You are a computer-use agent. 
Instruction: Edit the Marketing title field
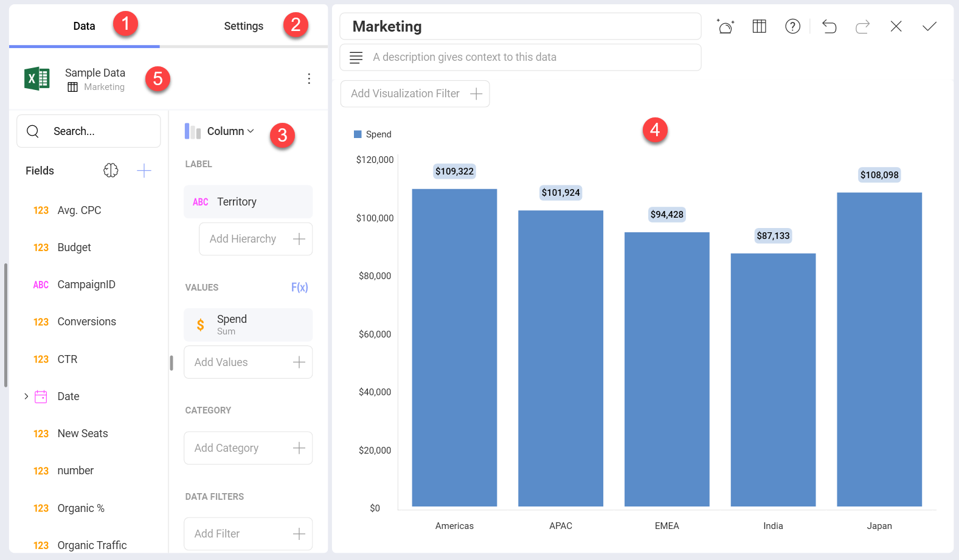pos(521,27)
